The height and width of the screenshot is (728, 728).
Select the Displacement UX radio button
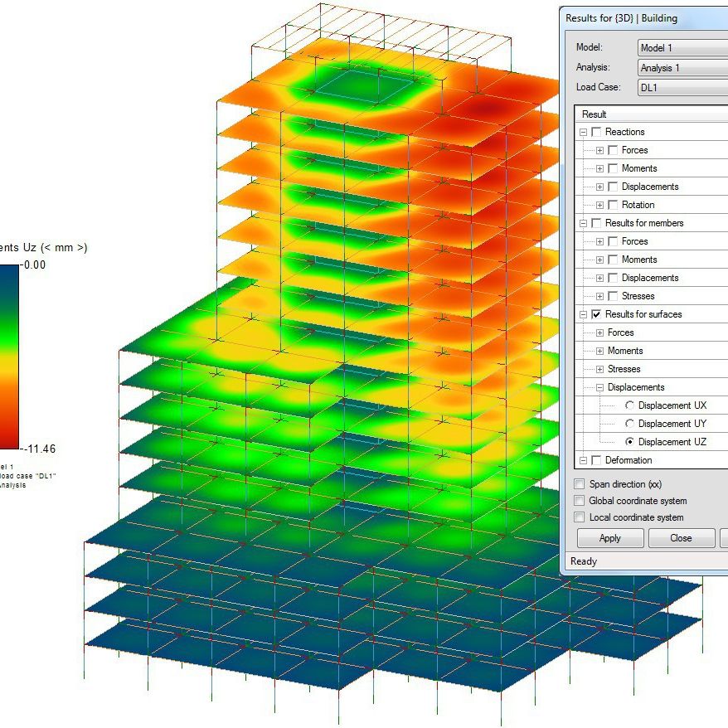(x=630, y=405)
